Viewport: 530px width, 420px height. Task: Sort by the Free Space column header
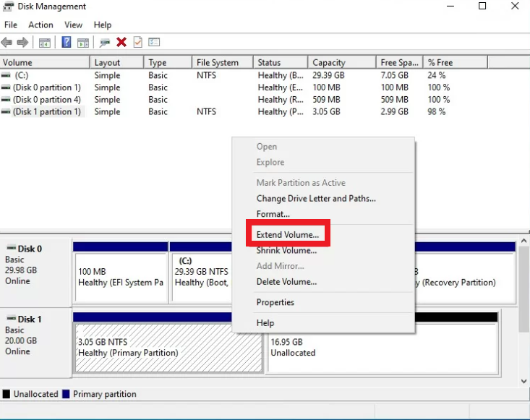pyautogui.click(x=400, y=62)
